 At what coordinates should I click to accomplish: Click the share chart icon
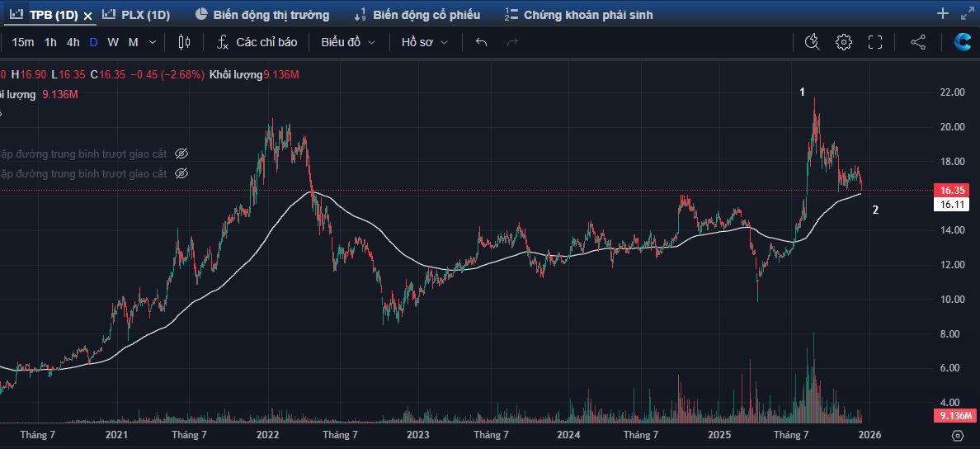918,42
